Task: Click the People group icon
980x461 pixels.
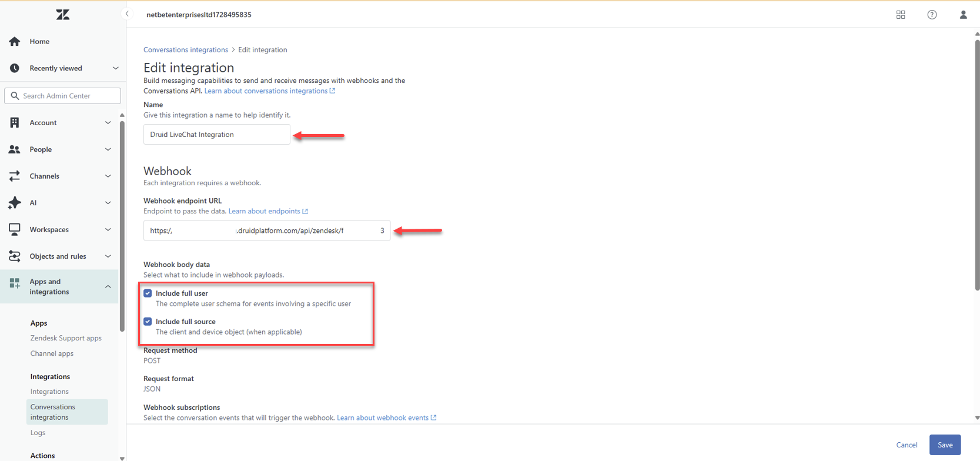Action: 15,149
